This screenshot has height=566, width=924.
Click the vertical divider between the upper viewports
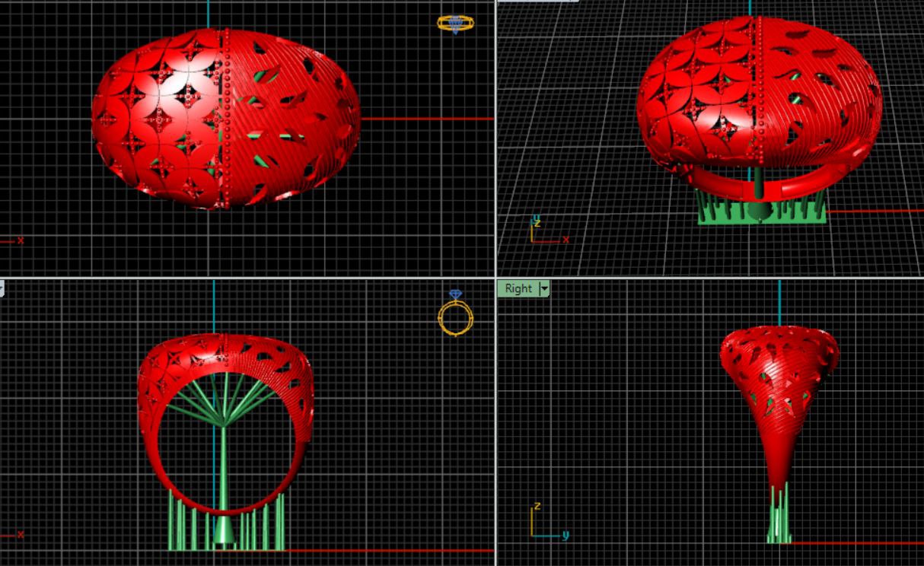click(x=495, y=137)
